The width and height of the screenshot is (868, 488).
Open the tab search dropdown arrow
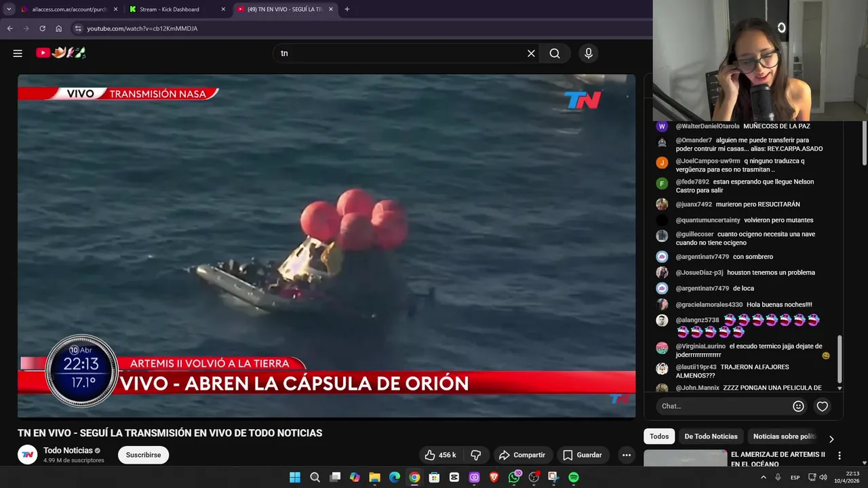9,9
